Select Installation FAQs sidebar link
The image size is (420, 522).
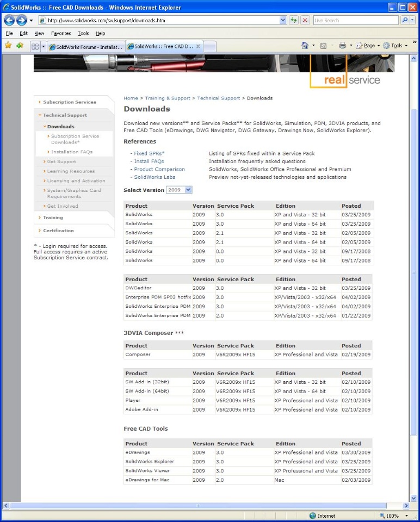pyautogui.click(x=72, y=152)
